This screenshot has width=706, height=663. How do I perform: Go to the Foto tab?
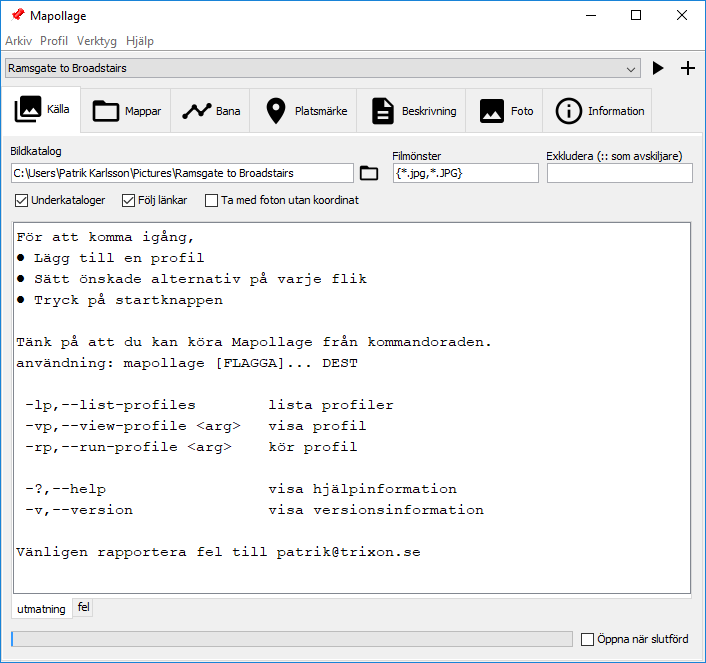[x=506, y=111]
